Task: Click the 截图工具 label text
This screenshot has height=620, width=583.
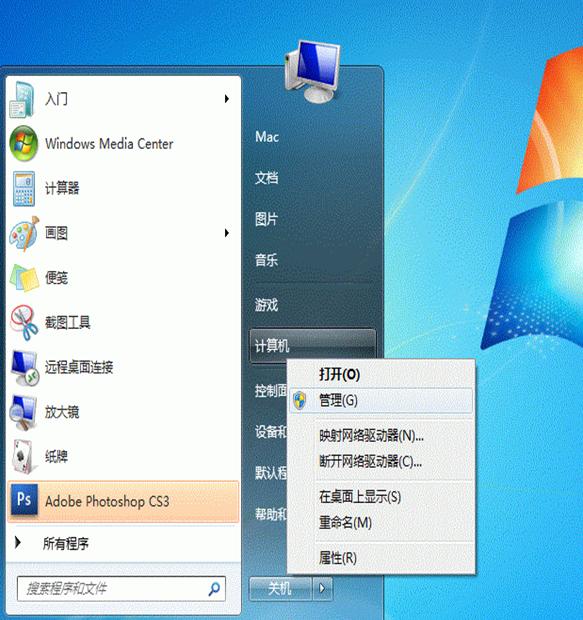Action: [68, 323]
